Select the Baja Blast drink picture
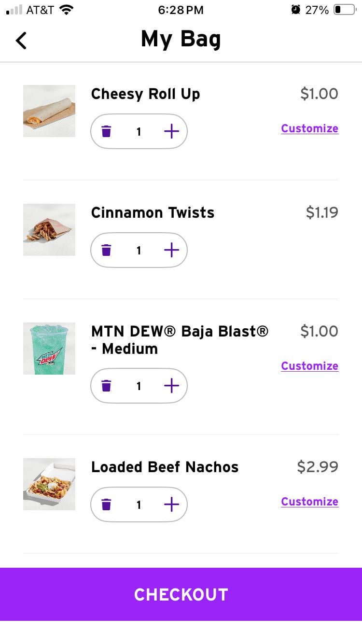Viewport: 362px width, 644px height. click(x=49, y=349)
